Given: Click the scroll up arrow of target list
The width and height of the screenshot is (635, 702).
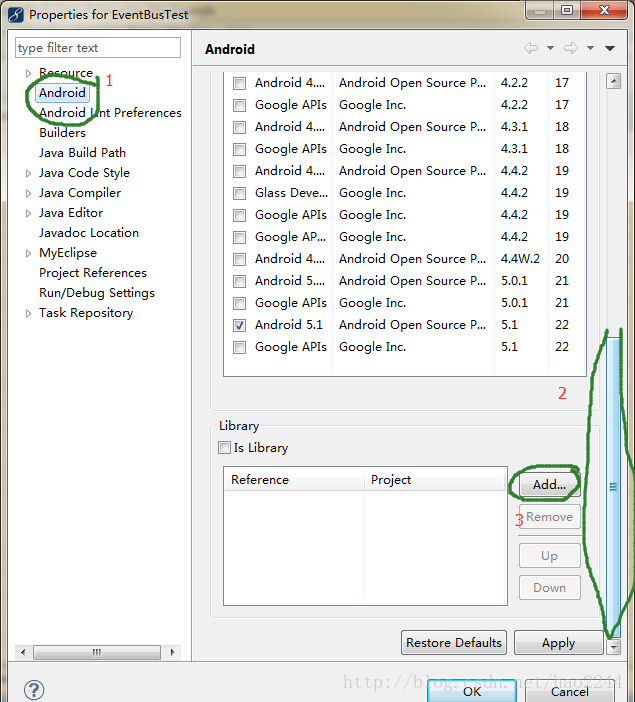Looking at the screenshot, I should tap(614, 83).
